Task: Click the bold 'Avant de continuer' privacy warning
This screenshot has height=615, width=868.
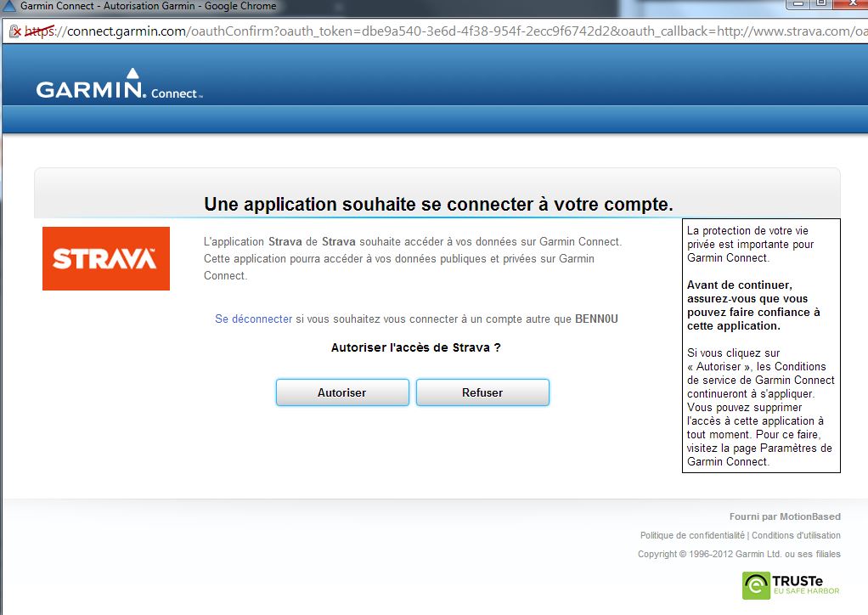Action: click(753, 306)
